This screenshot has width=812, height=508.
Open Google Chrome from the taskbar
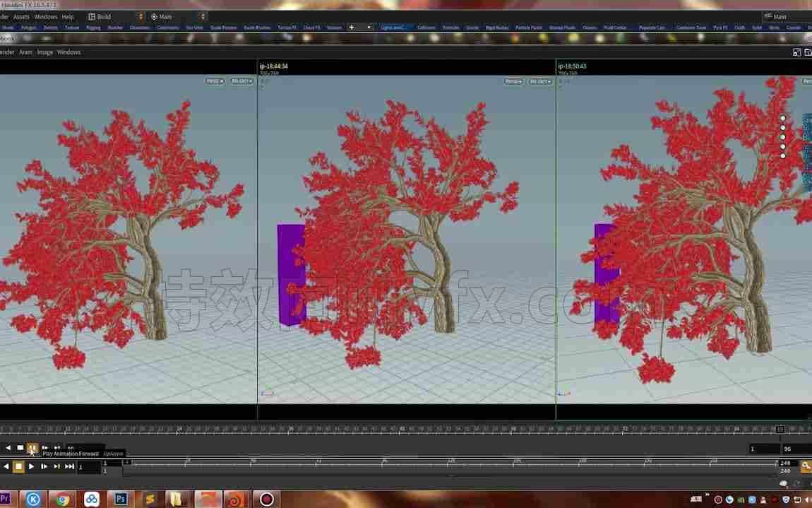coord(63,500)
